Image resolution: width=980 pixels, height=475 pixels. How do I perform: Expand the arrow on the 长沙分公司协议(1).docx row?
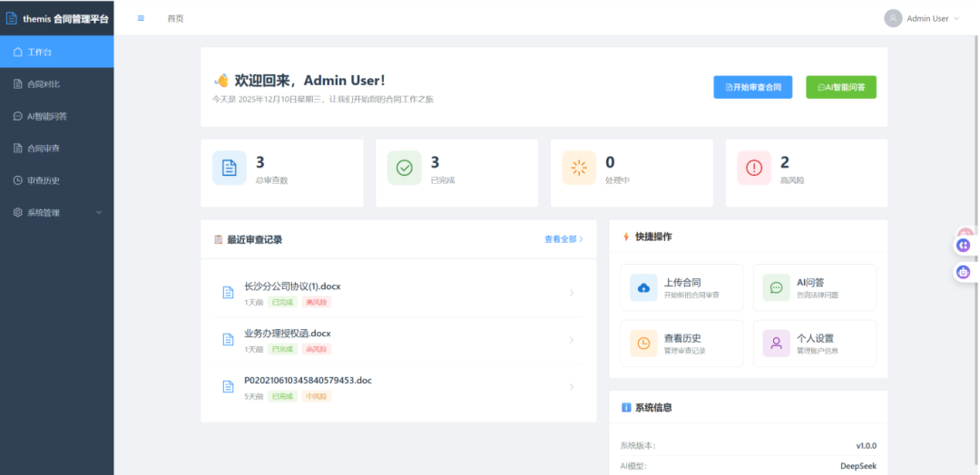(572, 293)
